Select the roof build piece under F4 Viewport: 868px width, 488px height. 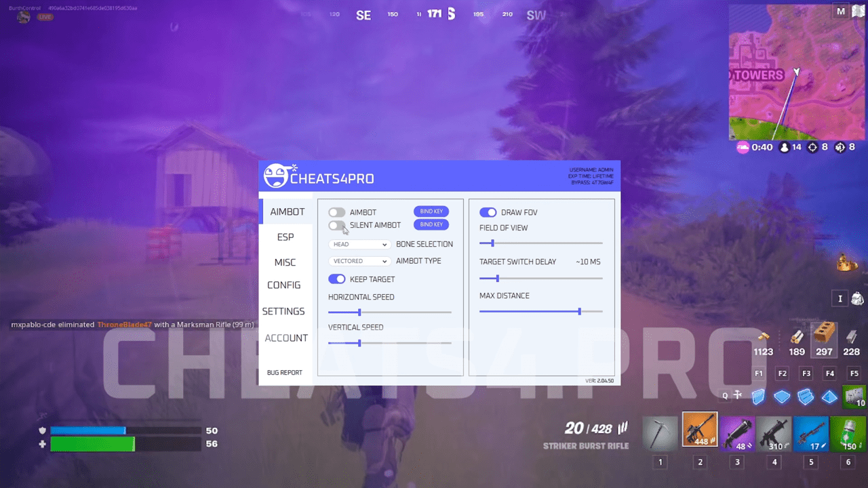pos(830,396)
